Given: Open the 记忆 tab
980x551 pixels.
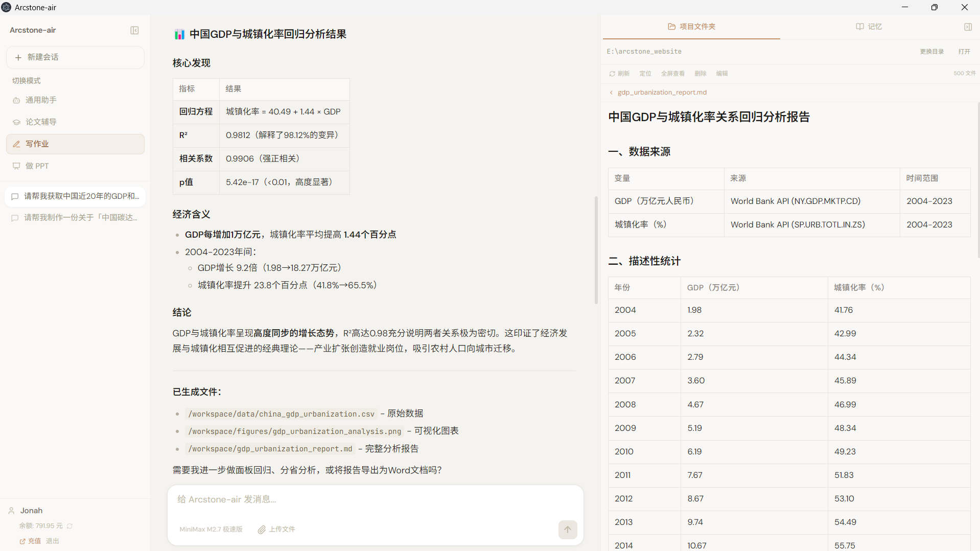Looking at the screenshot, I should (x=869, y=27).
